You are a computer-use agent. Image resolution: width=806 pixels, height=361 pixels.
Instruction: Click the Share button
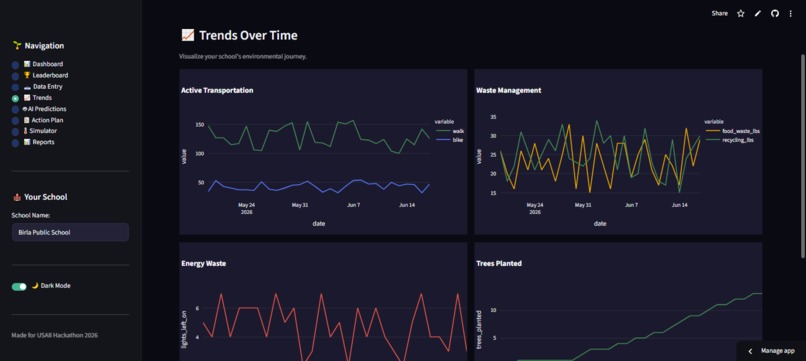(x=719, y=13)
